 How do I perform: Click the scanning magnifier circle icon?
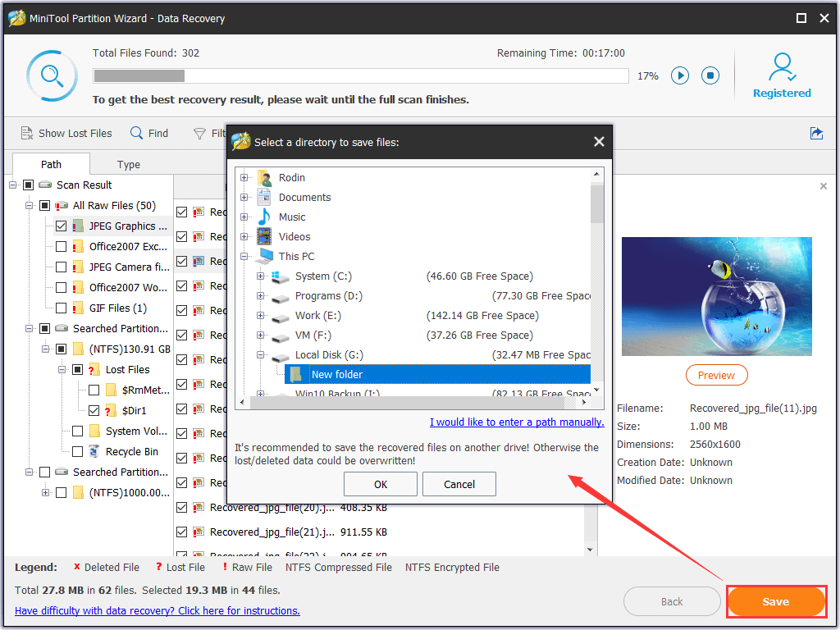(52, 76)
